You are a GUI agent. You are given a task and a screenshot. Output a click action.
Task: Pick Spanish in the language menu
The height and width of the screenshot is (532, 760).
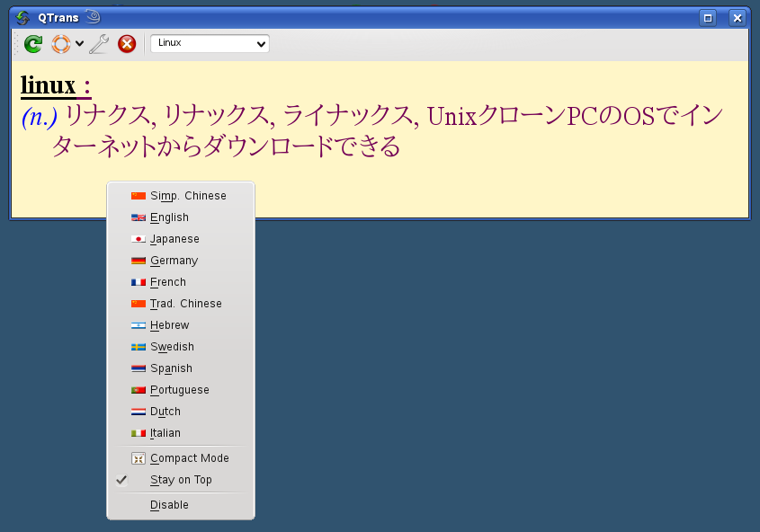[x=181, y=368]
